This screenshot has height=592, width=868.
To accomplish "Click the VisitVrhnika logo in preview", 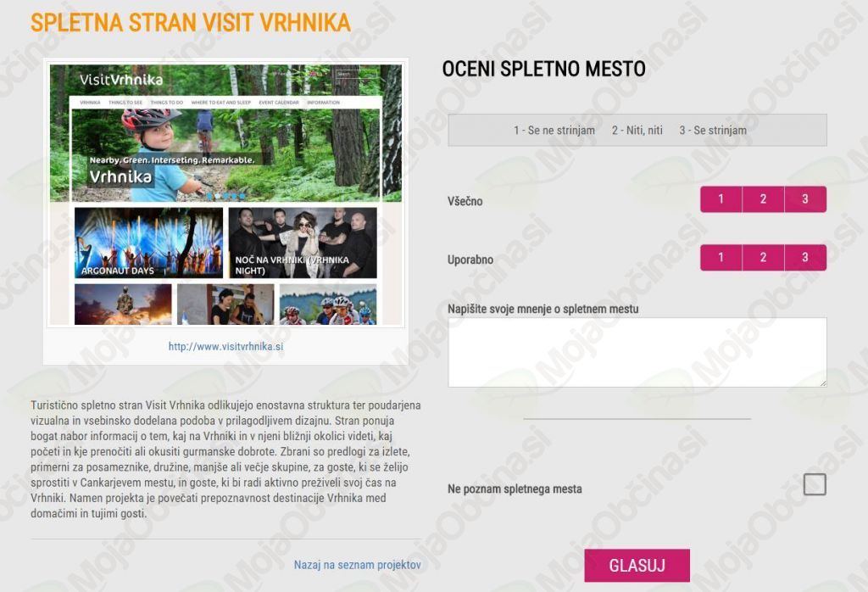I will coord(121,80).
